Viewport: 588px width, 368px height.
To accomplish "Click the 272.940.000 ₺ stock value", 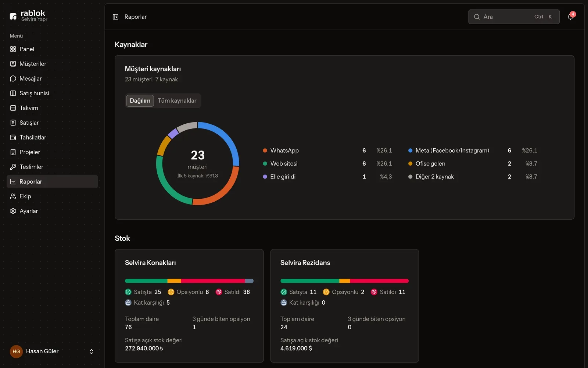I will click(x=144, y=348).
